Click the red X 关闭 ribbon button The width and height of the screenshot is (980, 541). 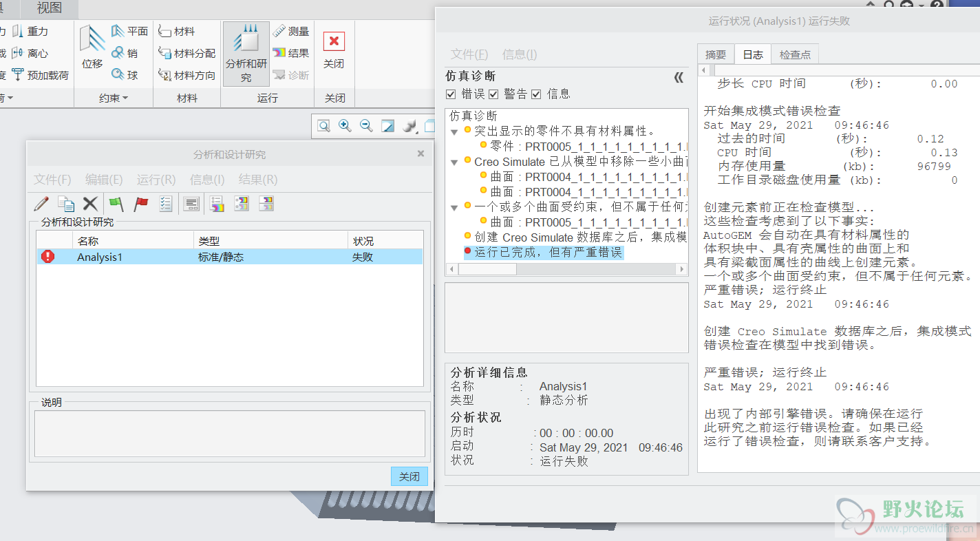[x=334, y=48]
